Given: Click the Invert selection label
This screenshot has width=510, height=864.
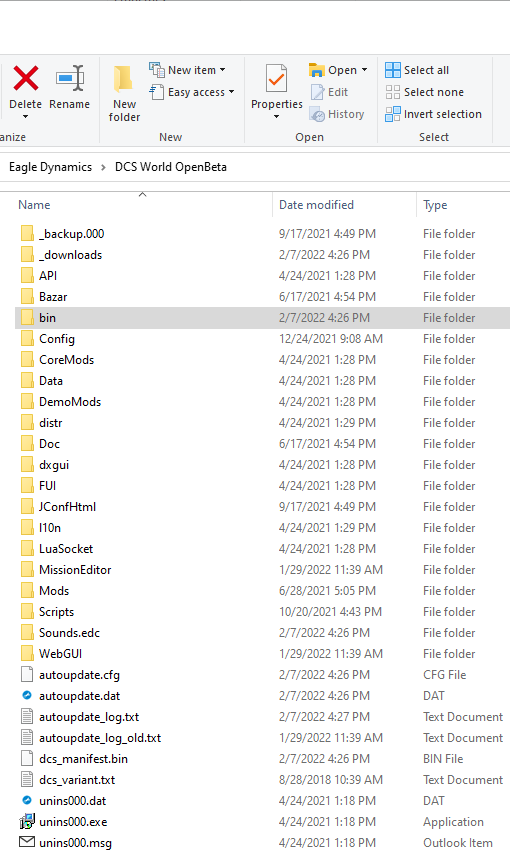Looking at the screenshot, I should [x=443, y=114].
